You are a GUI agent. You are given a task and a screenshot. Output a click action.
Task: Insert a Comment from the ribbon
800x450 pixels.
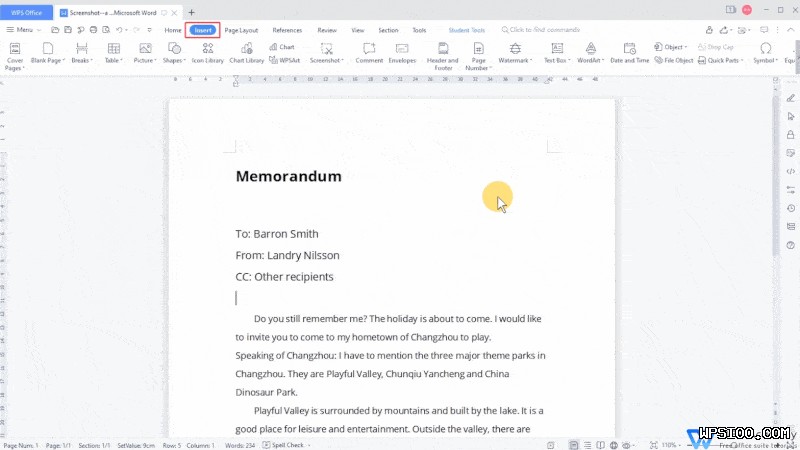369,54
